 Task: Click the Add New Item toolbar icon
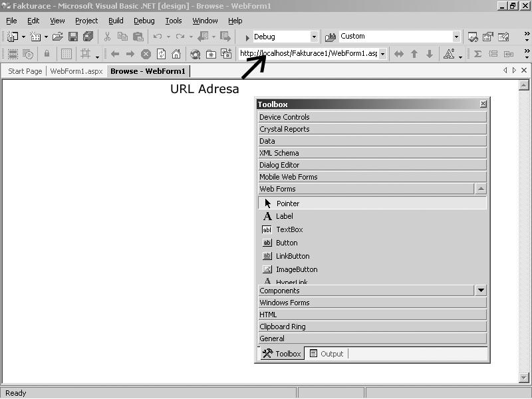[x=35, y=37]
